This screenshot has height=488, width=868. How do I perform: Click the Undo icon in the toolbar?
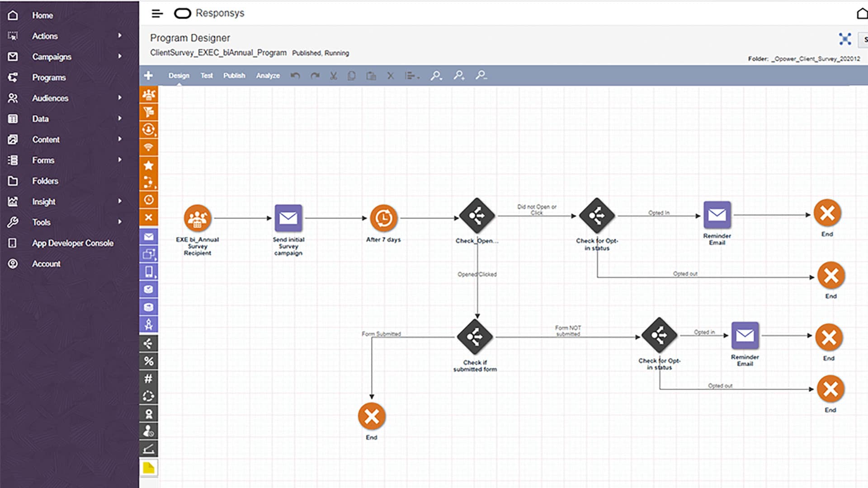295,75
